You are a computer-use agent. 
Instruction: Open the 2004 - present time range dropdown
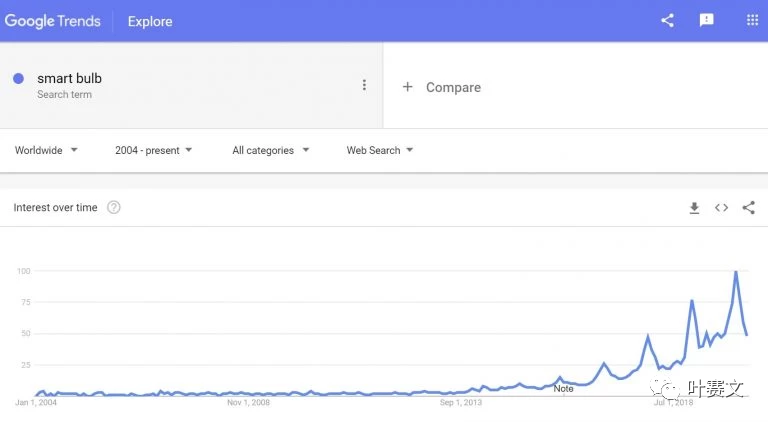[x=154, y=150]
